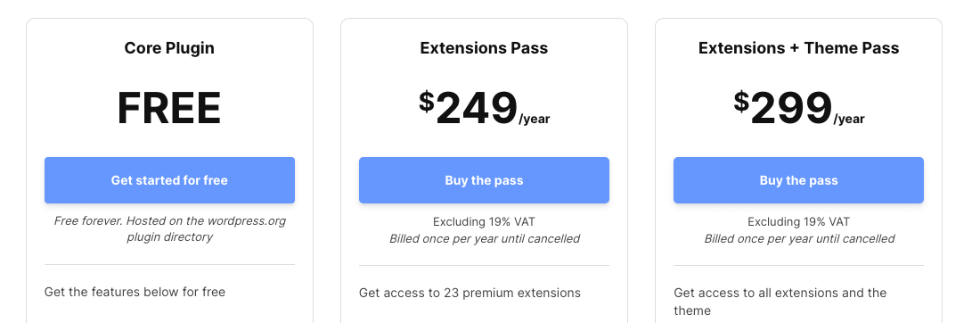Click Get the features below for free
Viewport: 980px width, 323px height.
coord(135,292)
